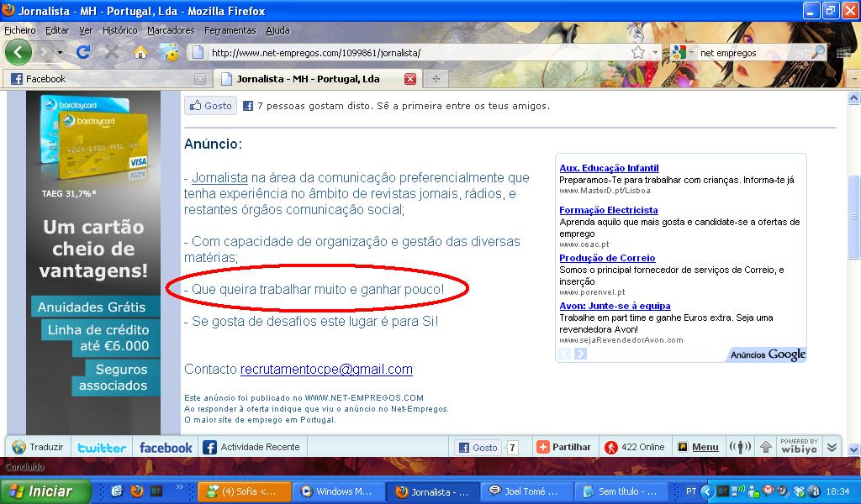
Task: Click the search magnifier icon
Action: (817, 52)
